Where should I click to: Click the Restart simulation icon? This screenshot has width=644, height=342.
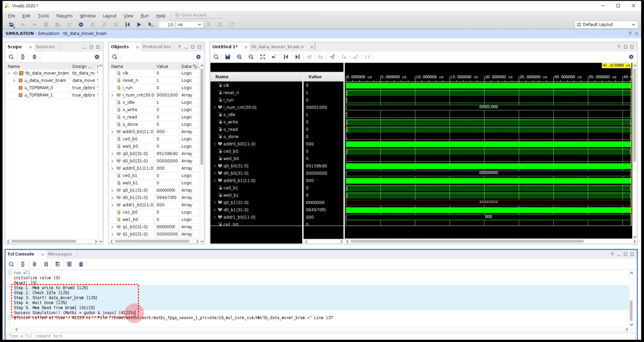(x=127, y=25)
